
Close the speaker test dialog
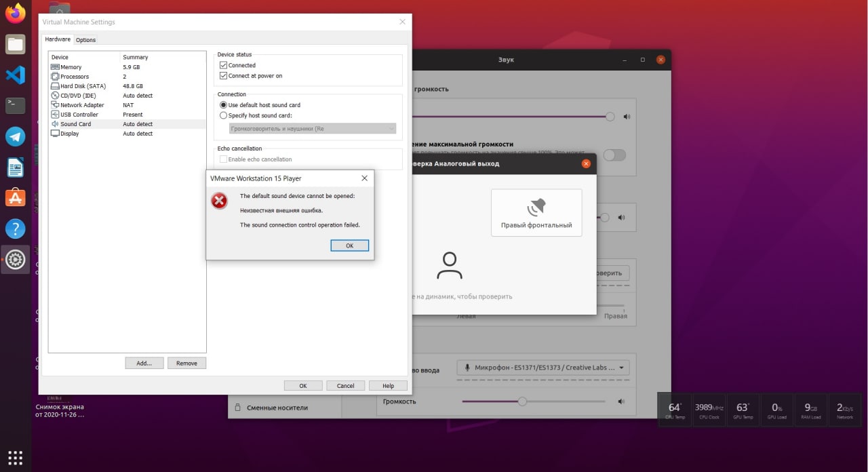tap(586, 163)
